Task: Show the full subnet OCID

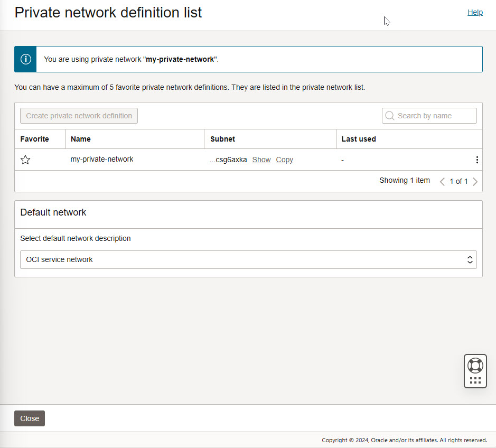Action: coord(261,160)
